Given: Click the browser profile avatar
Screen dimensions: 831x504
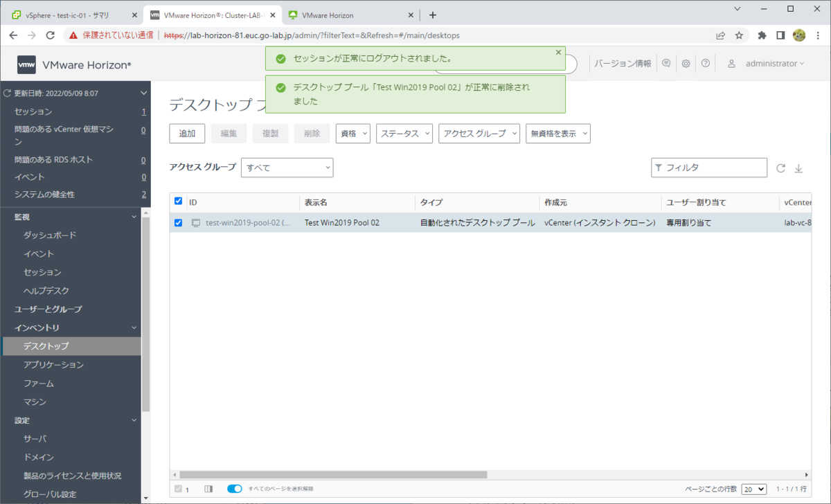Looking at the screenshot, I should (x=799, y=35).
